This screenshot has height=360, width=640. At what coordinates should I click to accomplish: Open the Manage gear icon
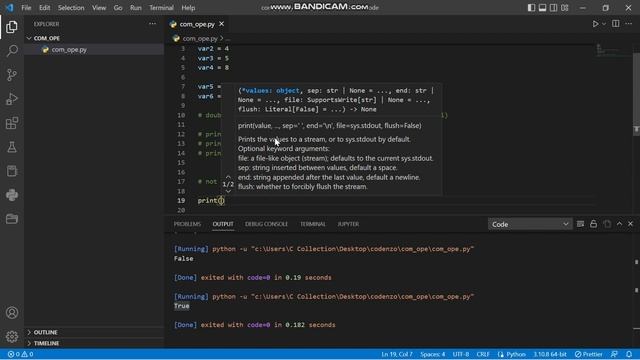[x=12, y=336]
